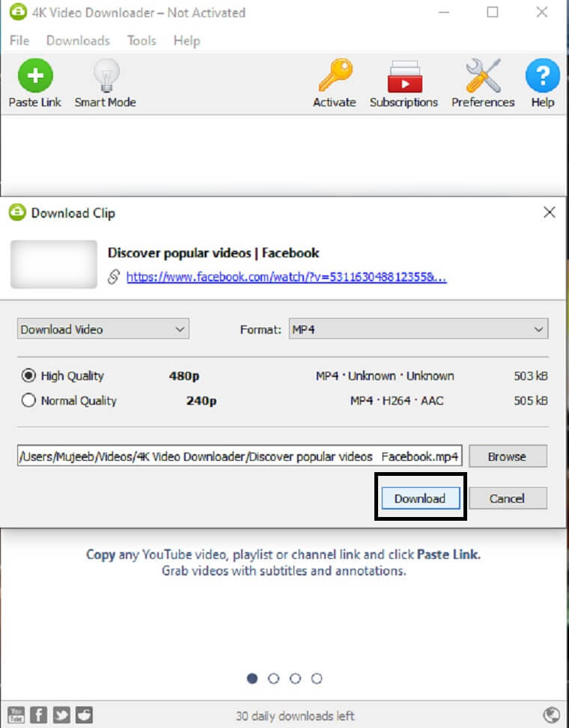The height and width of the screenshot is (728, 569).
Task: Open the facebook.com video link
Action: pos(286,277)
